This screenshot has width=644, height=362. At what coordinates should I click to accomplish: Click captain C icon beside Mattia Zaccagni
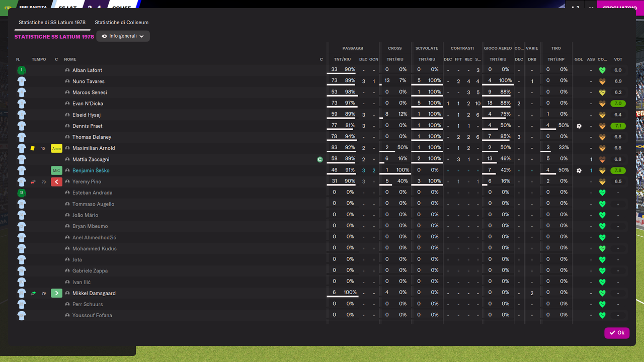[x=320, y=159]
